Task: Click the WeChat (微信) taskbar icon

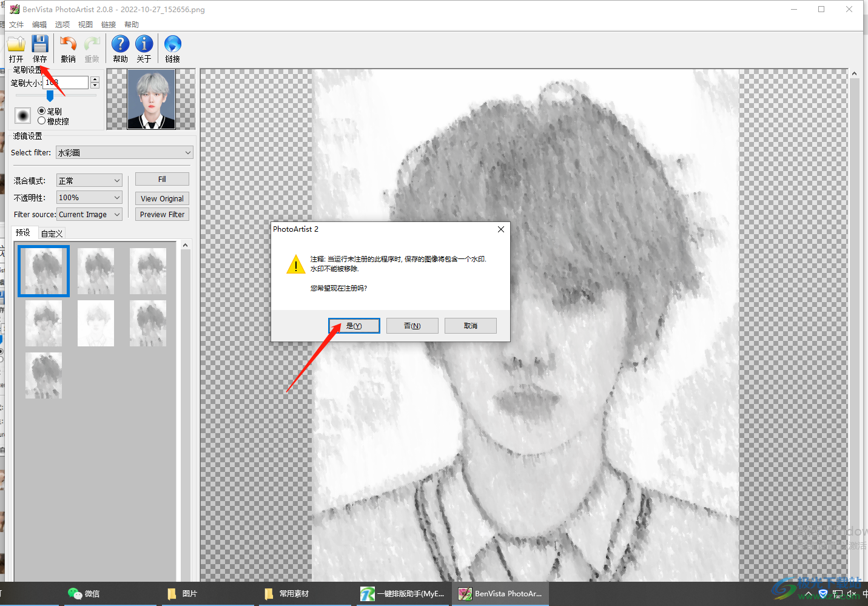Action: tap(75, 593)
